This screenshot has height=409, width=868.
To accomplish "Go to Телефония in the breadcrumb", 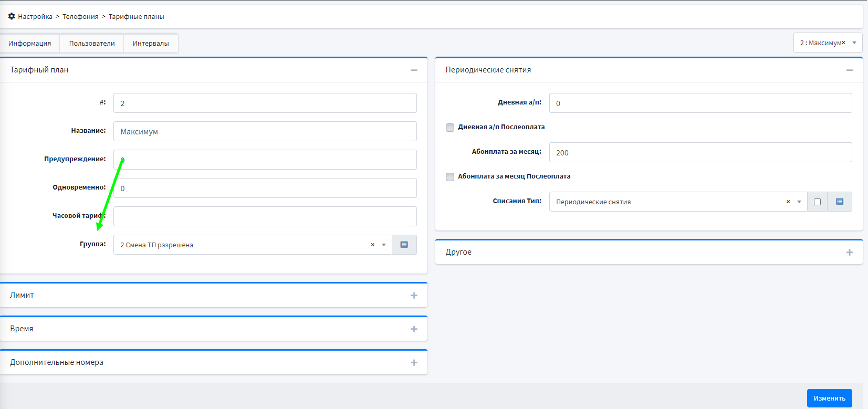I will 80,17.
